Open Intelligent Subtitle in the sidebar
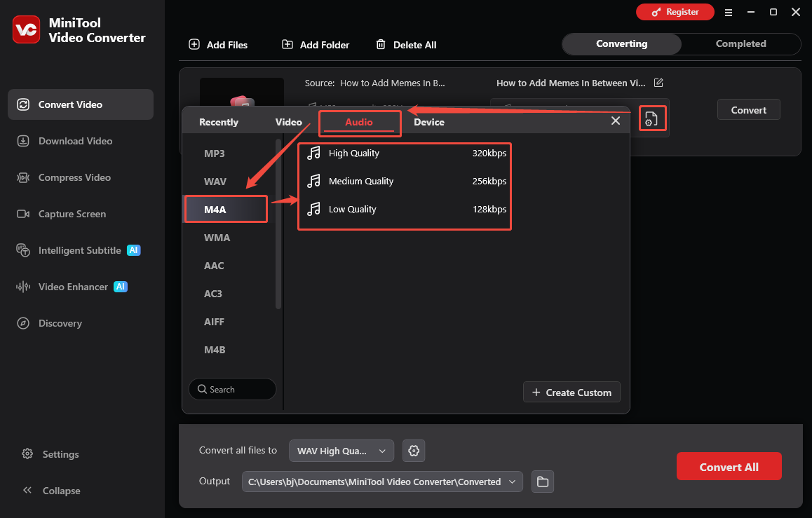812x518 pixels. coord(81,250)
